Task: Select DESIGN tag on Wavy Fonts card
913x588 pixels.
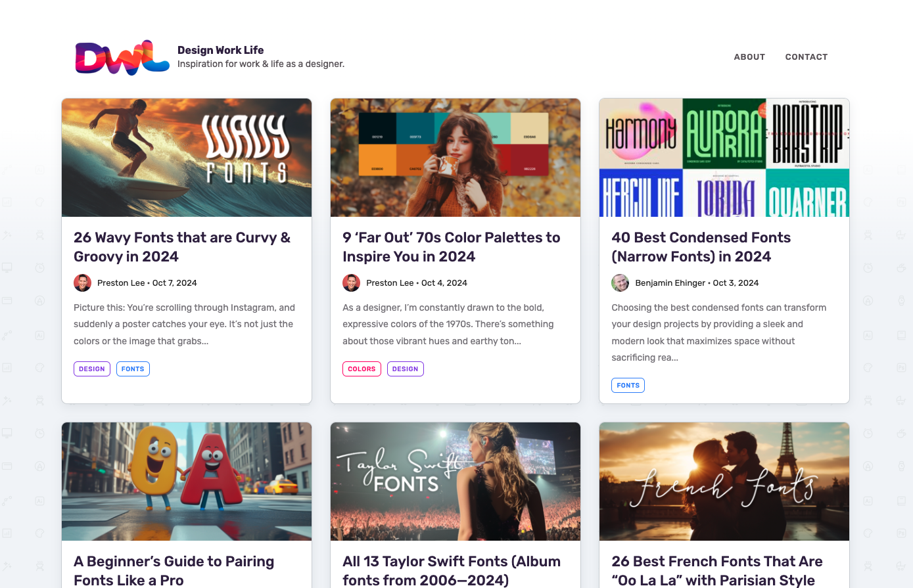Action: pos(92,369)
